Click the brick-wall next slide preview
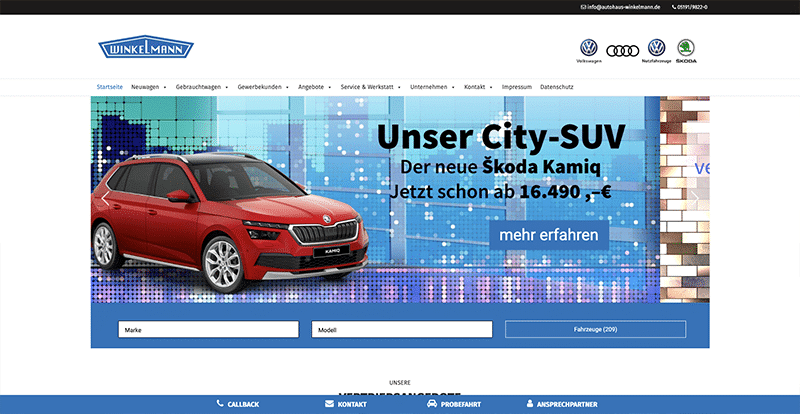This screenshot has width=800, height=414. pos(685,199)
